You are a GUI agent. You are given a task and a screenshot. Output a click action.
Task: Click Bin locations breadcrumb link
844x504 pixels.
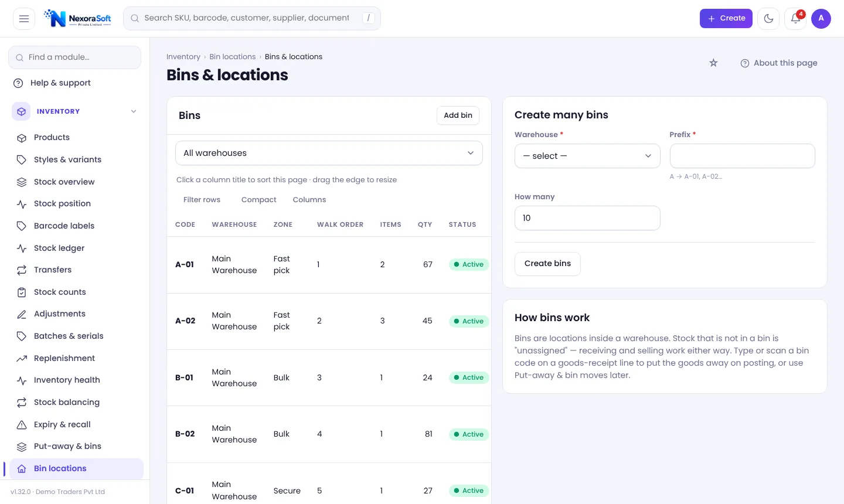click(x=233, y=57)
